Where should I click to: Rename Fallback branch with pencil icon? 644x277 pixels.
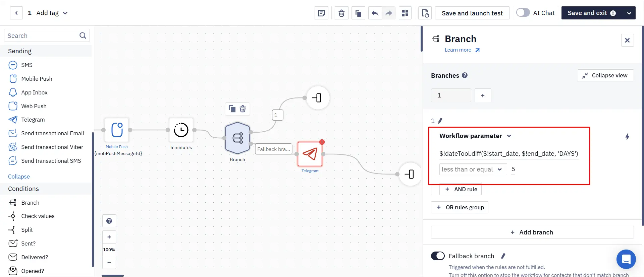503,256
